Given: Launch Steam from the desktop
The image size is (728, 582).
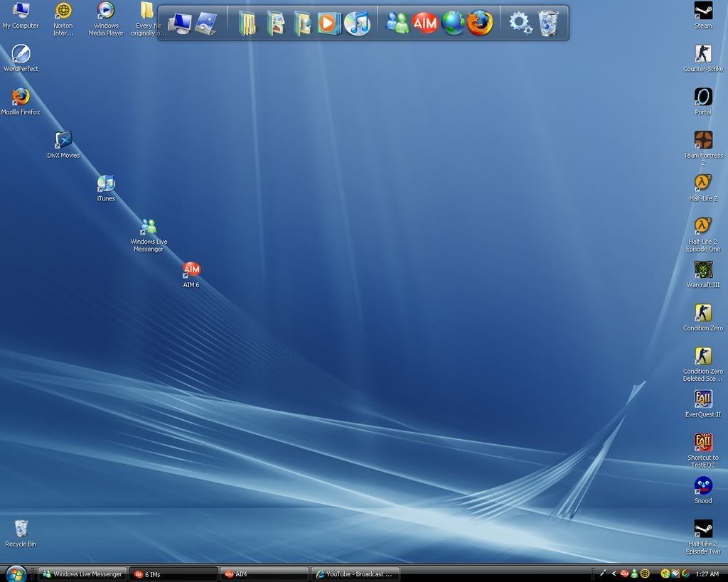Looking at the screenshot, I should tap(703, 15).
